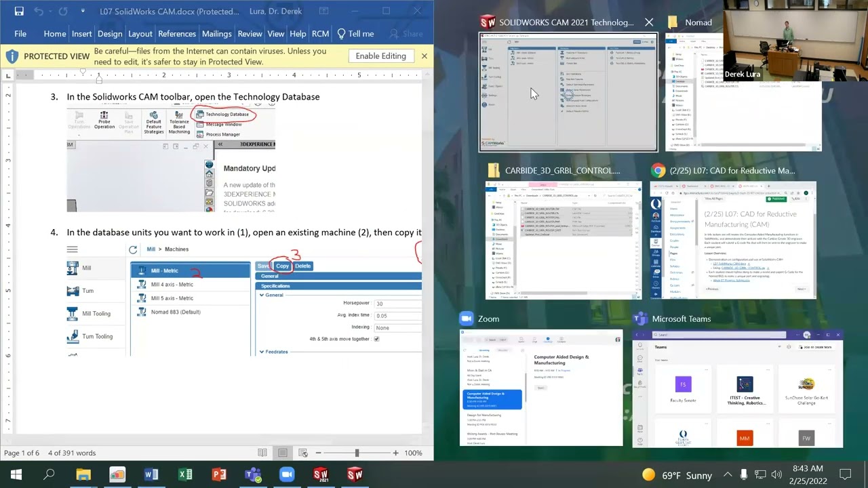The height and width of the screenshot is (488, 868).
Task: Close the SOLIDWORKS CAM 2021 thumbnail
Action: click(649, 22)
